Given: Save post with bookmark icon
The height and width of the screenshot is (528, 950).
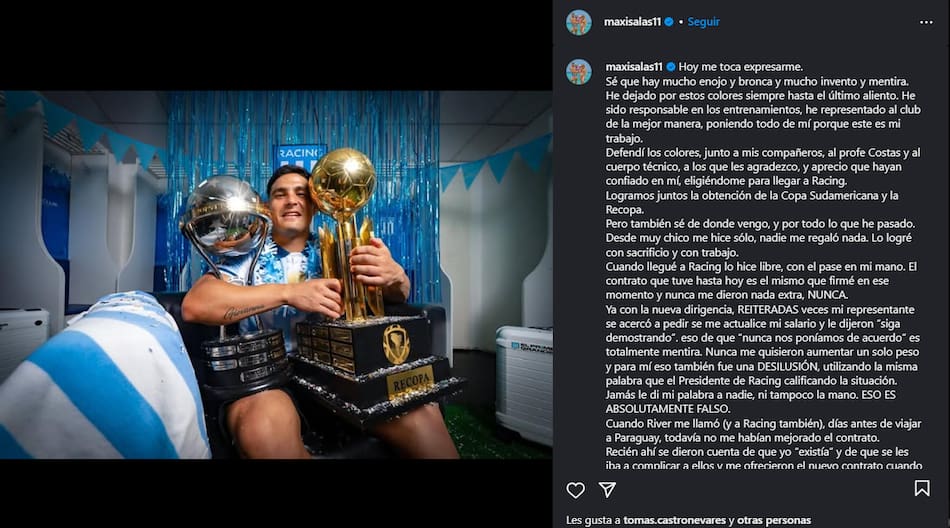Looking at the screenshot, I should tap(922, 488).
